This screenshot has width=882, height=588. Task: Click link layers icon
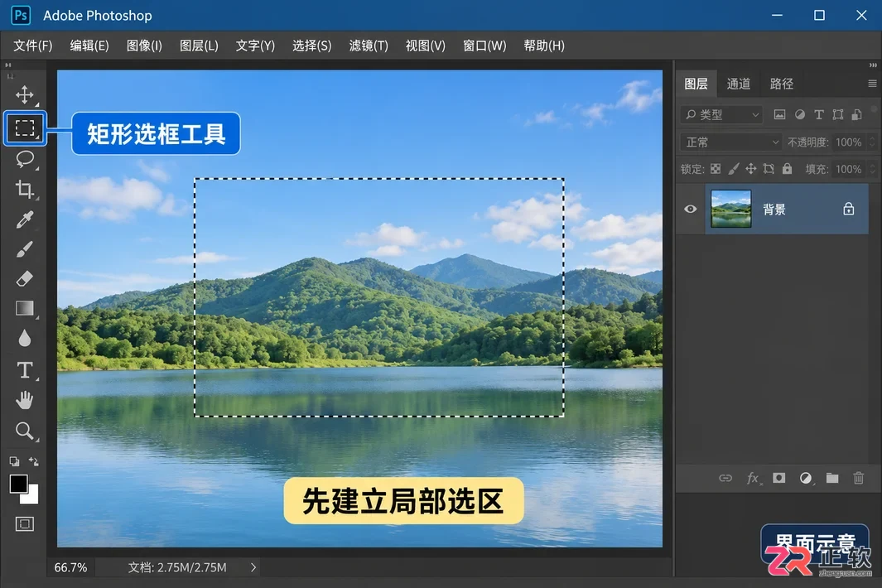coord(725,479)
